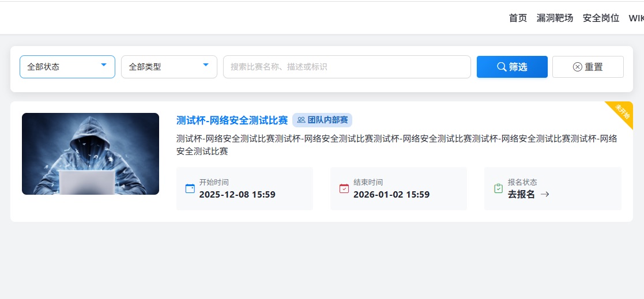The width and height of the screenshot is (644, 299).
Task: Click the hooded hacker competition thumbnail
Action: pyautogui.click(x=91, y=154)
